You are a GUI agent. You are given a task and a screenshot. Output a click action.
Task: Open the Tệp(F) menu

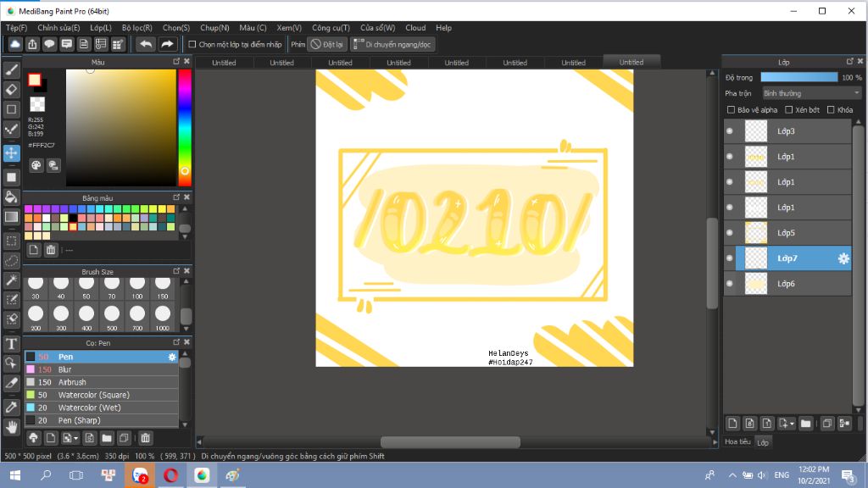pos(17,28)
